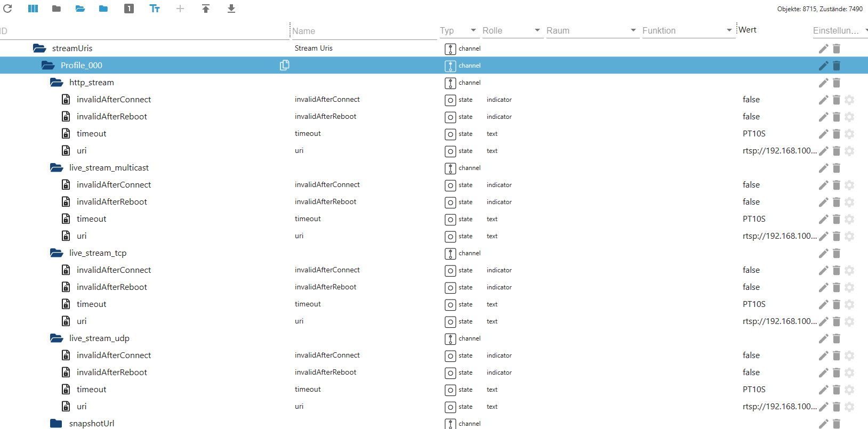Collapse the Profile_000 folder
The width and height of the screenshot is (868, 429).
pyautogui.click(x=48, y=65)
